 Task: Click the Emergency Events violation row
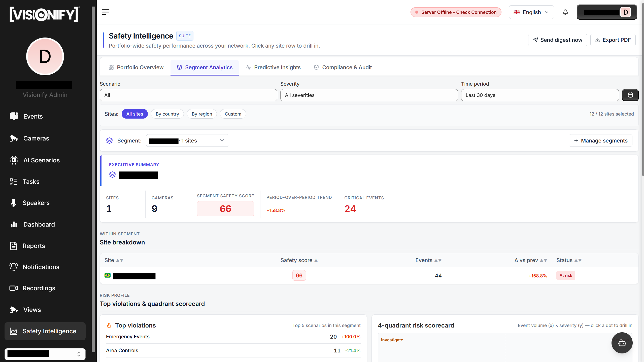pyautogui.click(x=233, y=337)
